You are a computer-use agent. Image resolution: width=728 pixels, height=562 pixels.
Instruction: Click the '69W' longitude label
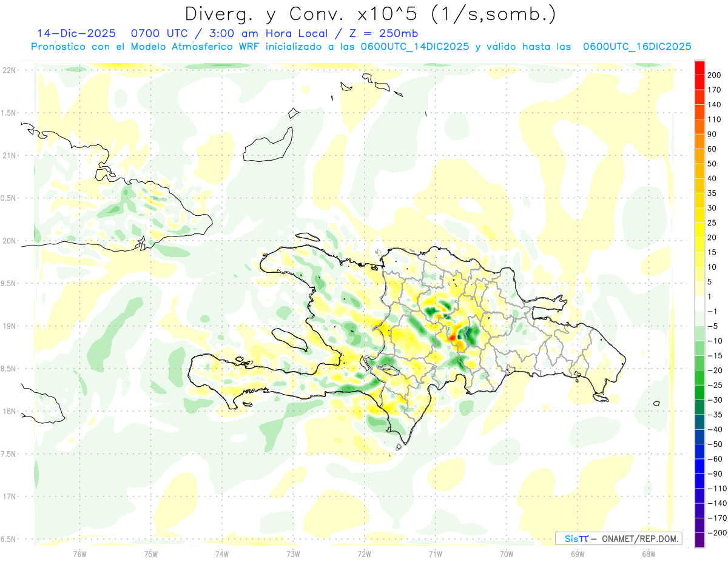pyautogui.click(x=578, y=554)
